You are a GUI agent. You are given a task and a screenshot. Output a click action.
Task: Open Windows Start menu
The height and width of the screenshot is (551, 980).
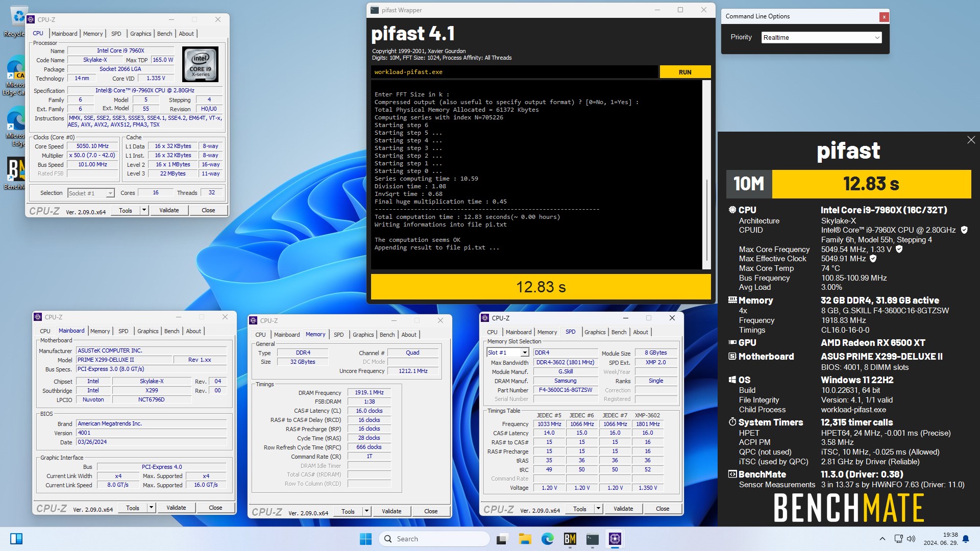pos(365,539)
